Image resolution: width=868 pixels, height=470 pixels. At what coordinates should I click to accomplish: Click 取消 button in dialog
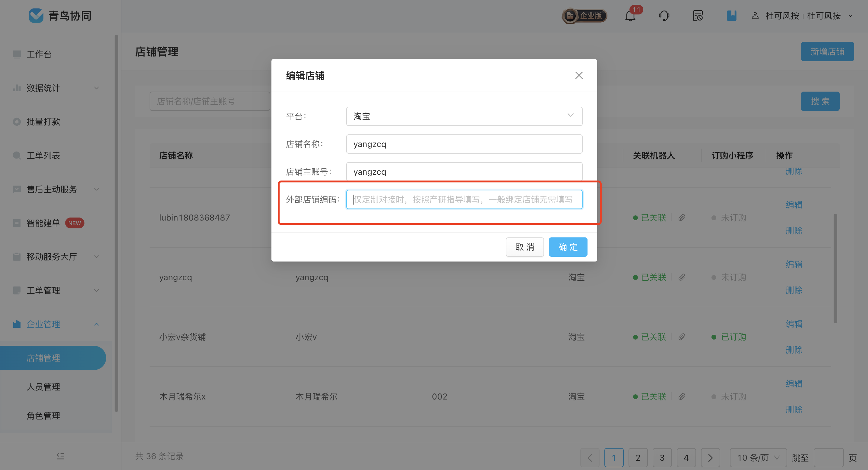tap(525, 247)
